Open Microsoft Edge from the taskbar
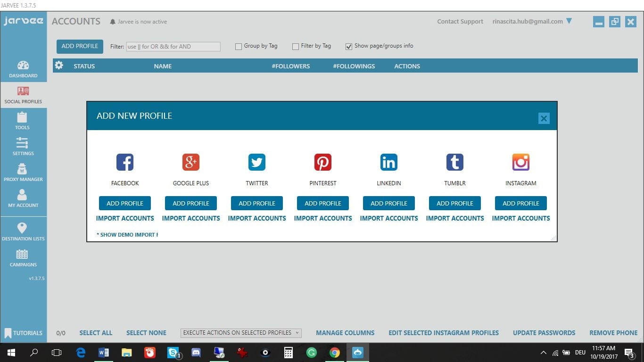Viewport: 644px width, 362px height. (x=81, y=352)
